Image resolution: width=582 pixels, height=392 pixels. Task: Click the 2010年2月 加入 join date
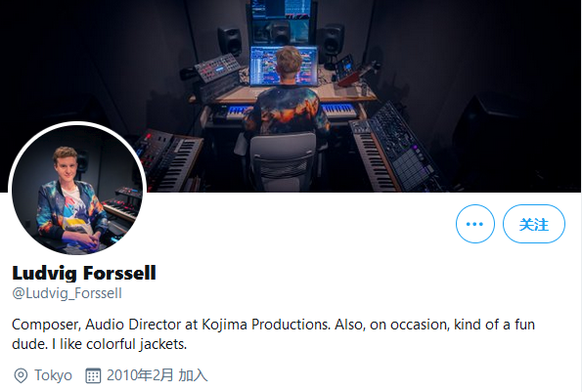pyautogui.click(x=157, y=375)
